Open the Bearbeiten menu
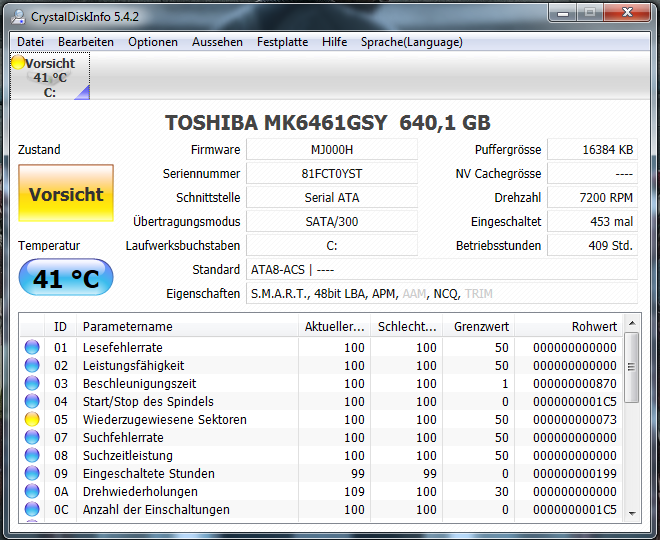 pos(86,42)
